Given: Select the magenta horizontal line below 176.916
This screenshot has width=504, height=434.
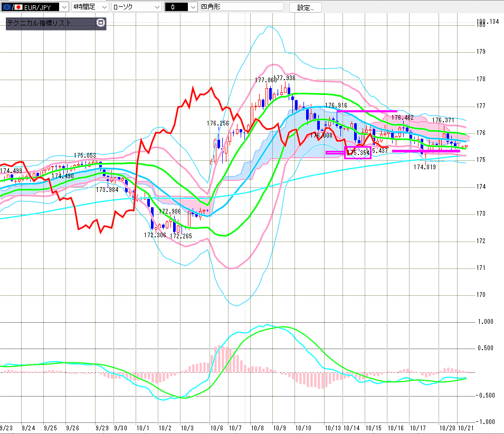Looking at the screenshot, I should coord(367,111).
